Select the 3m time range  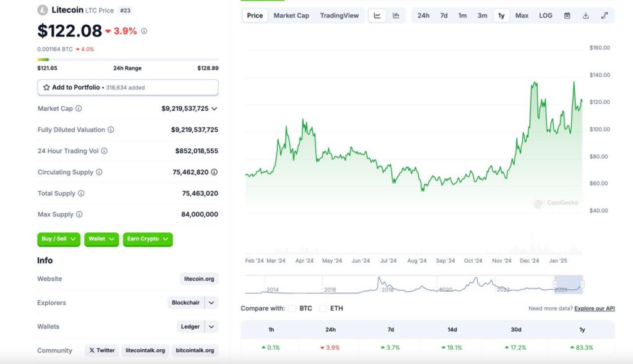click(x=482, y=15)
